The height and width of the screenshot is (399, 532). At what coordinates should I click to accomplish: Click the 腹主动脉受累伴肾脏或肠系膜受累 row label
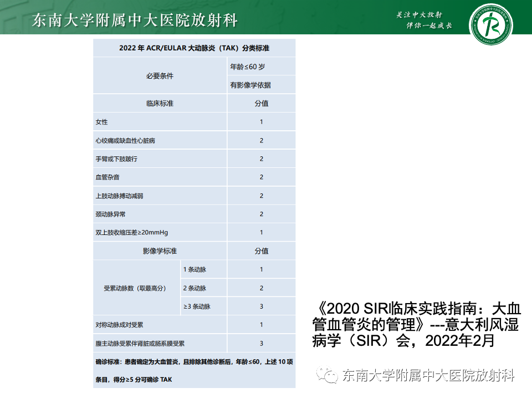(140, 344)
